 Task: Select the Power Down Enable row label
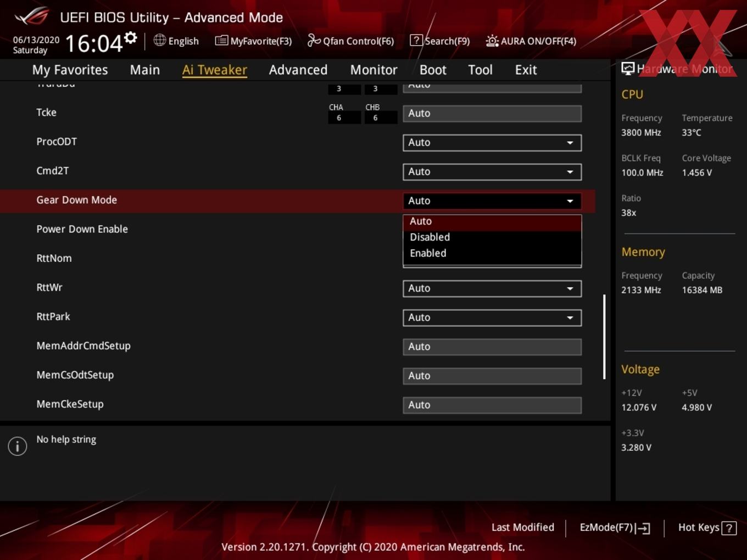(82, 229)
